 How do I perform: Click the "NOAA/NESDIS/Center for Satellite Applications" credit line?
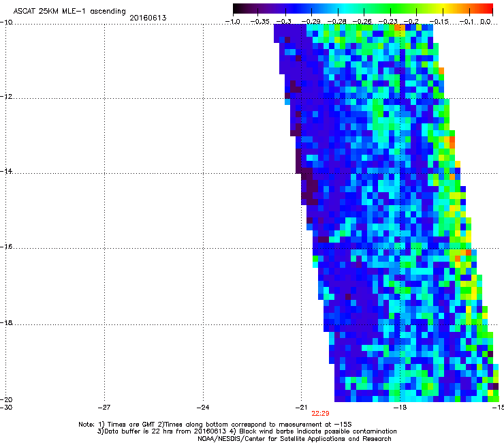pos(294,439)
